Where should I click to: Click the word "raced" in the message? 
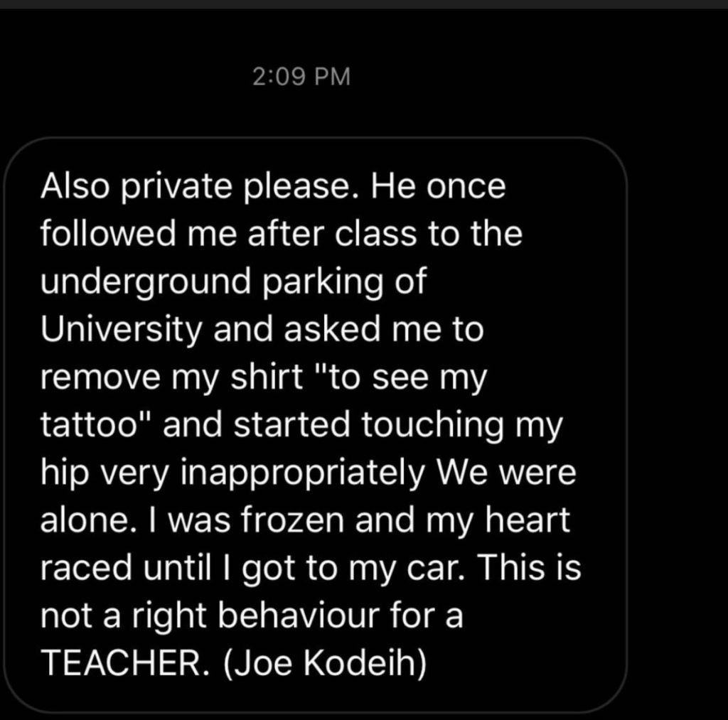[x=86, y=567]
